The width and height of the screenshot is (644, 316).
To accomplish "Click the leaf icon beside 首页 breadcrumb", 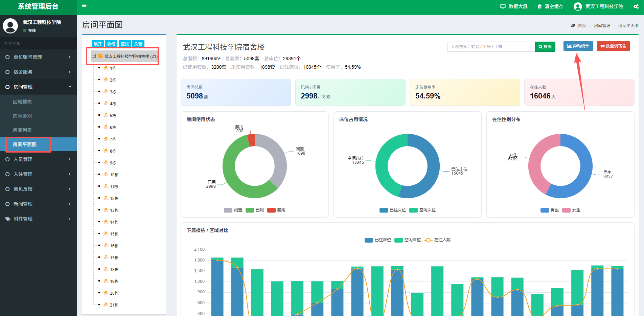I will coord(573,26).
